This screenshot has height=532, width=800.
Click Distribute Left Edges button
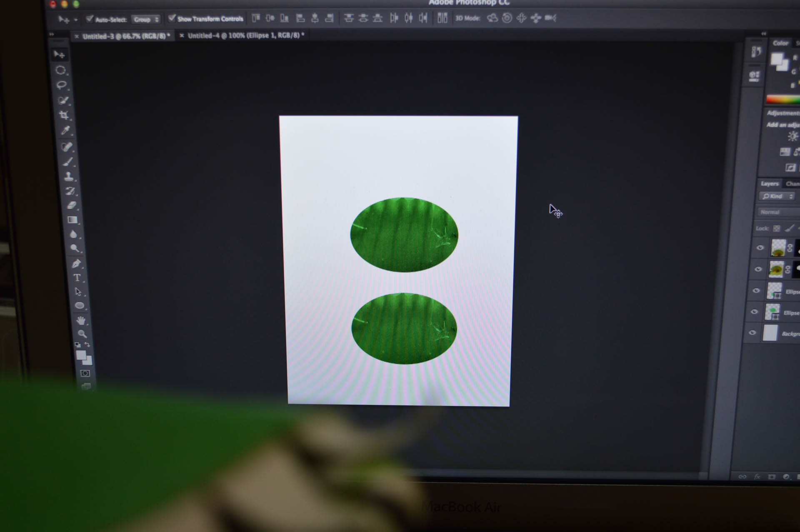tap(394, 18)
